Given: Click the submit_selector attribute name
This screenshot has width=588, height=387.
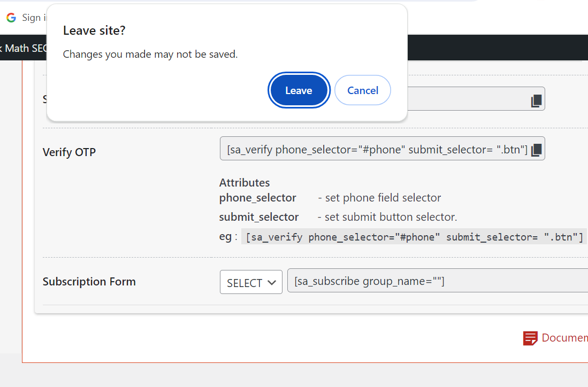Looking at the screenshot, I should point(259,218).
